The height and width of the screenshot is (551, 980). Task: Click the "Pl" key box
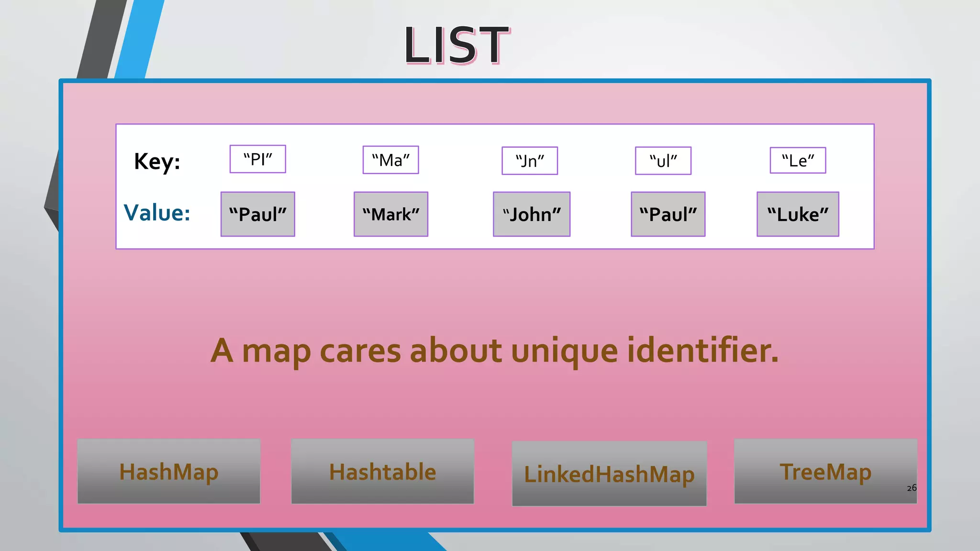(x=257, y=159)
